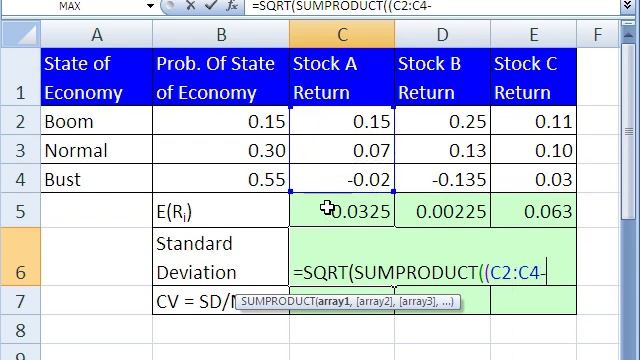Select column A header
The height and width of the screenshot is (360, 640).
click(x=97, y=35)
